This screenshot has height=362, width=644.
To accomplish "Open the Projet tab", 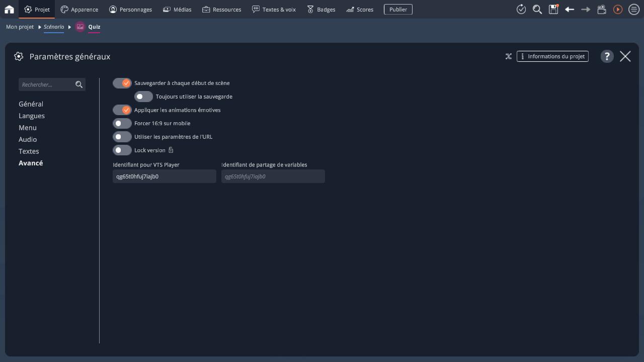I will [x=37, y=9].
